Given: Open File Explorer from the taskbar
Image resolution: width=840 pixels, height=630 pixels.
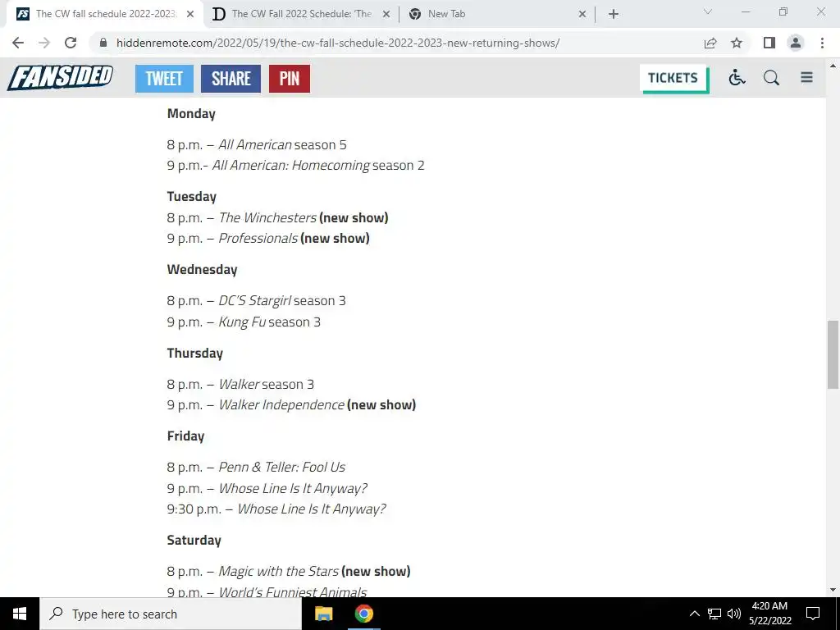Looking at the screenshot, I should coord(323,614).
